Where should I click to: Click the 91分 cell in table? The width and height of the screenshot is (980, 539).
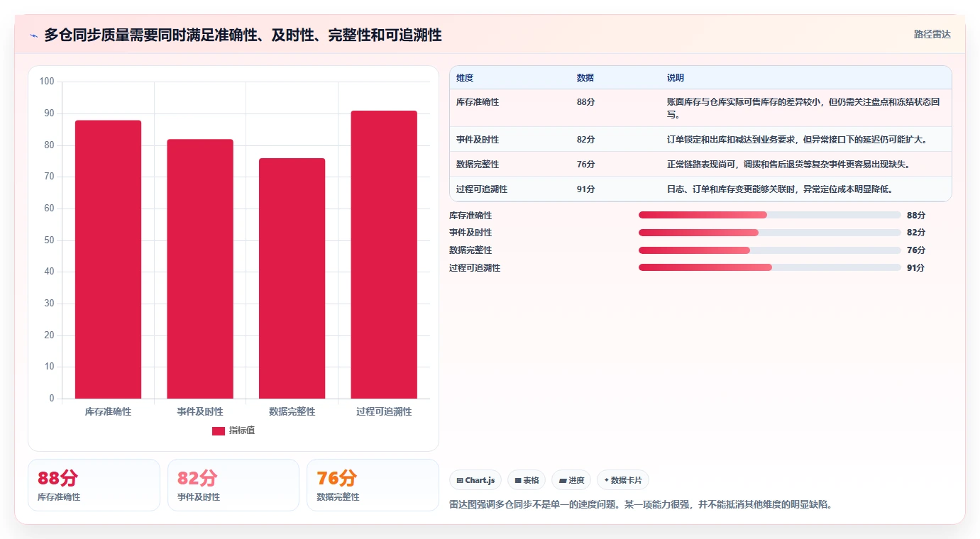pyautogui.click(x=585, y=189)
